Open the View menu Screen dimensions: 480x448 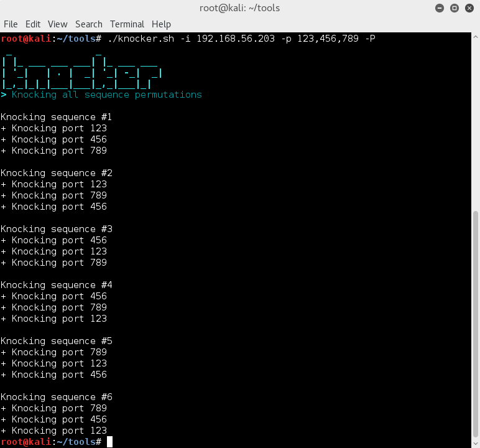(58, 24)
